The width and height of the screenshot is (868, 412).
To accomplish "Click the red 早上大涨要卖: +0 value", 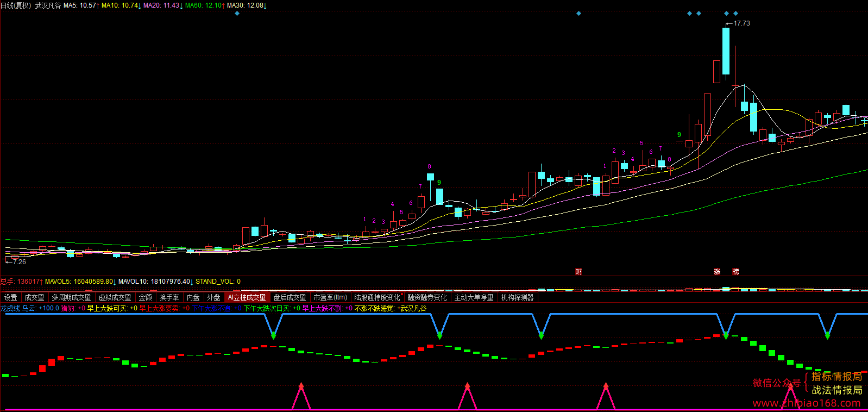I will point(165,308).
